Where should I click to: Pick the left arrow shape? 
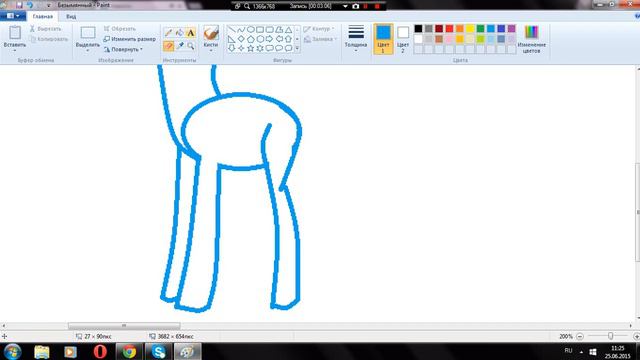279,39
